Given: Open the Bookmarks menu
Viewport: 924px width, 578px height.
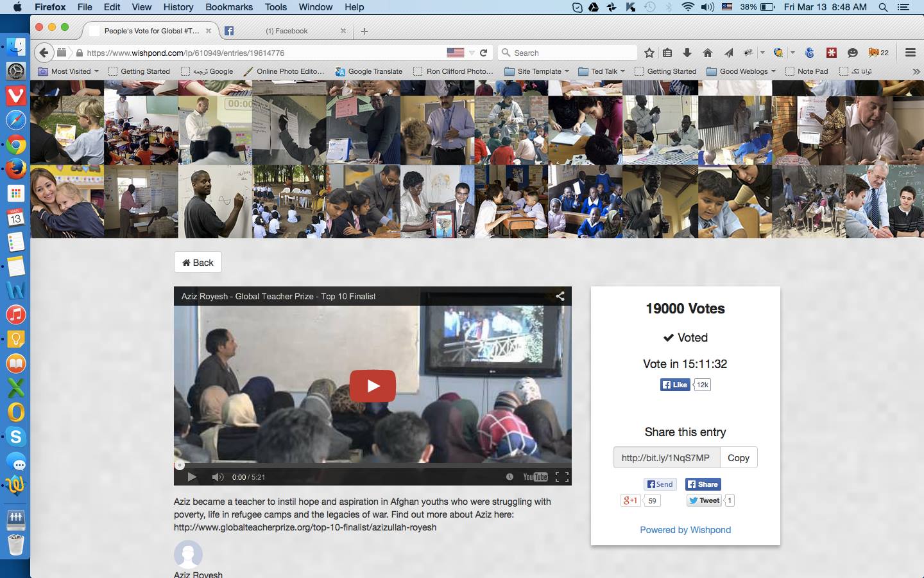Looking at the screenshot, I should (x=229, y=7).
